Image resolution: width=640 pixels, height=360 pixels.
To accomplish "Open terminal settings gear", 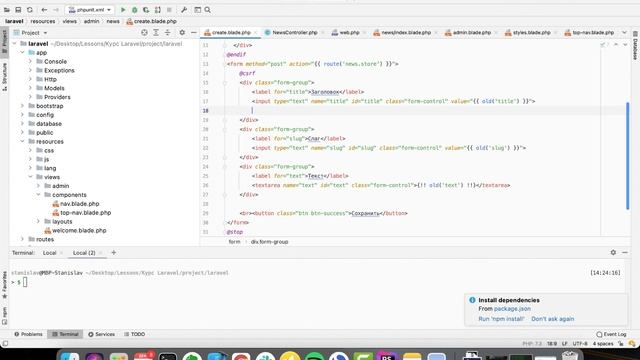I will (x=613, y=253).
